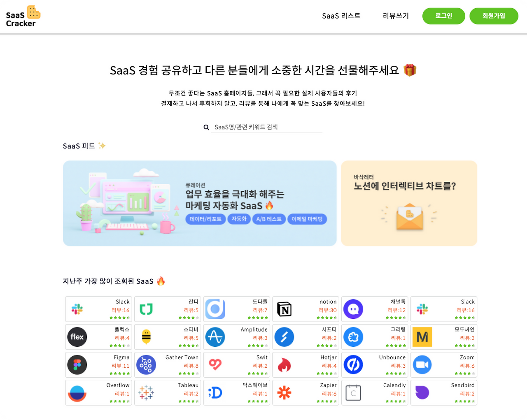
Task: Click the Amplitude logo icon
Action: (x=215, y=337)
